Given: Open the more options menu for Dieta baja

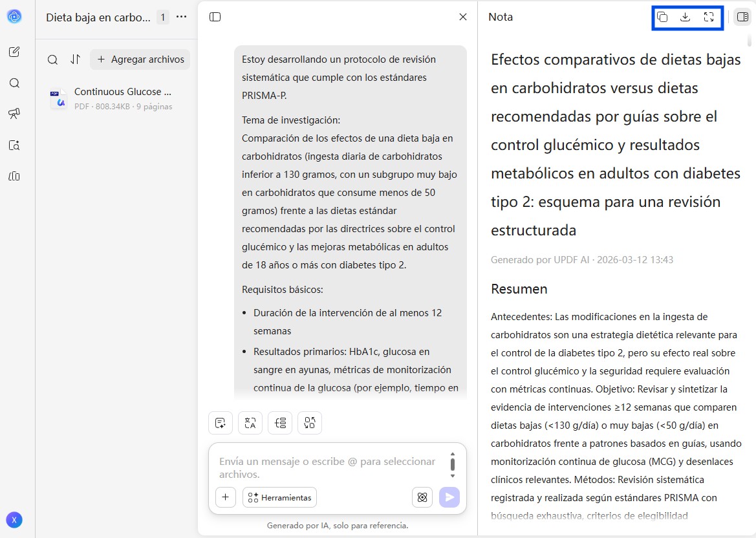Looking at the screenshot, I should coord(180,17).
